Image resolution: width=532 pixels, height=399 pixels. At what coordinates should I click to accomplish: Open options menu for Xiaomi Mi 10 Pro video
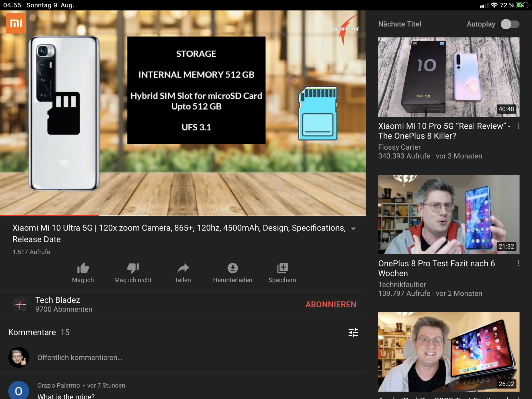518,126
